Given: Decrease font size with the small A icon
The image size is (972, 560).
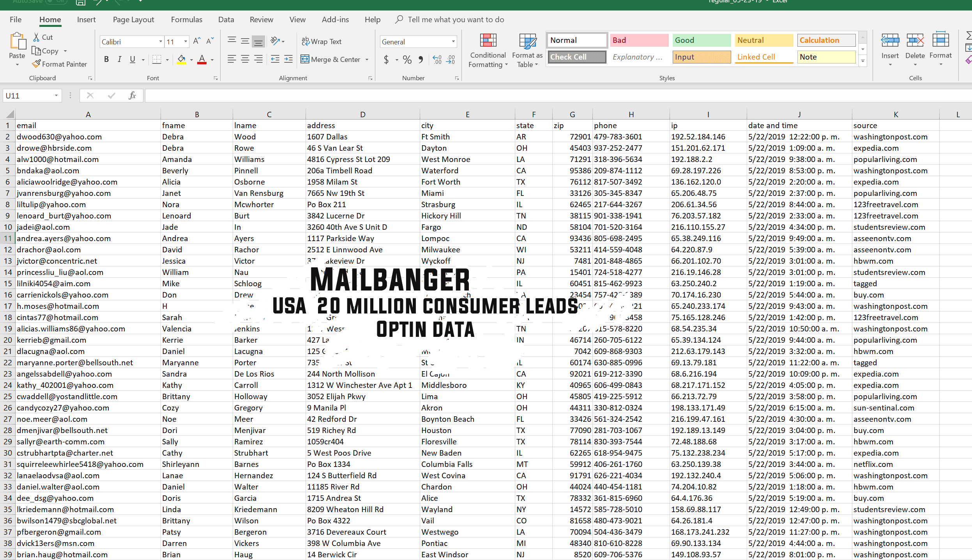Looking at the screenshot, I should (210, 41).
